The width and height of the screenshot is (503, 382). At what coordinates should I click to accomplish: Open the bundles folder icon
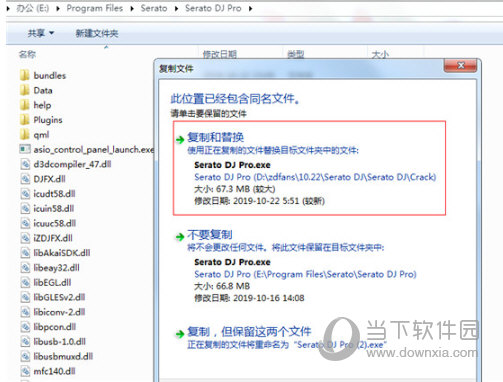pos(24,75)
